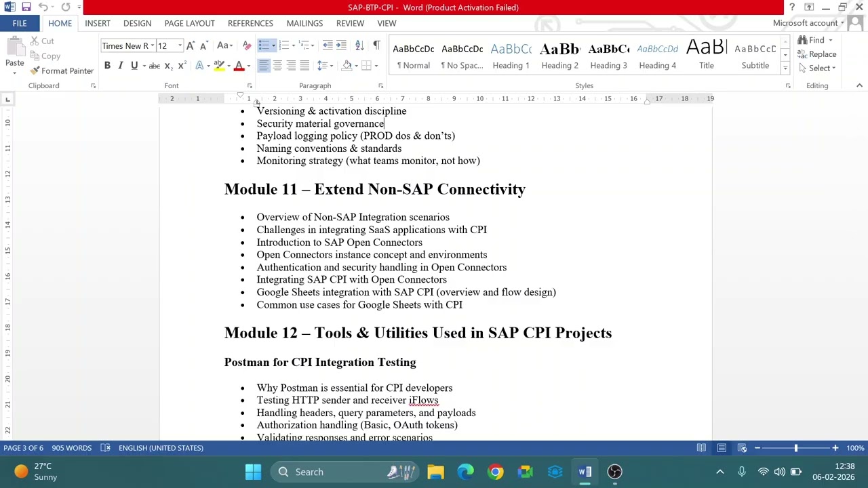Toggle italic formatting
868x488 pixels.
(x=120, y=66)
